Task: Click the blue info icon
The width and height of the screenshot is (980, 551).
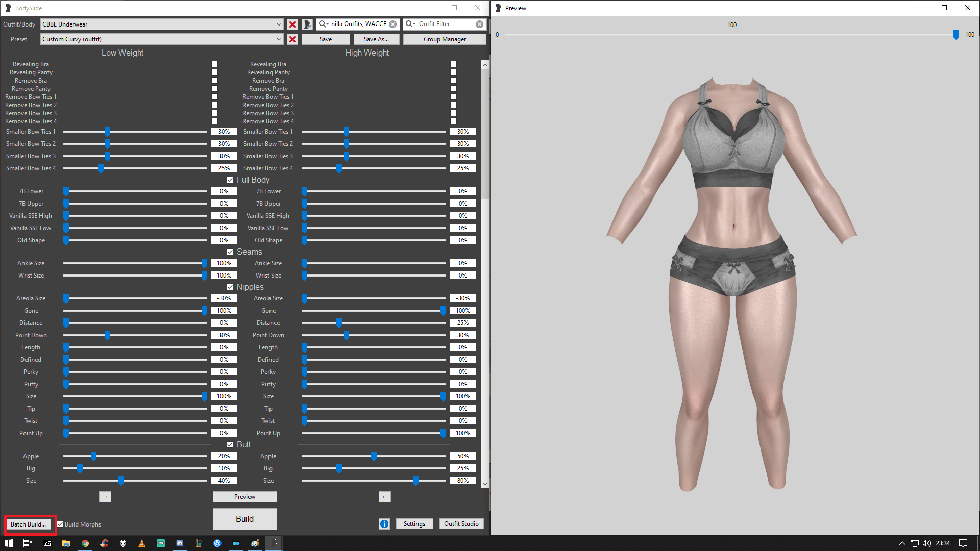Action: 384,524
